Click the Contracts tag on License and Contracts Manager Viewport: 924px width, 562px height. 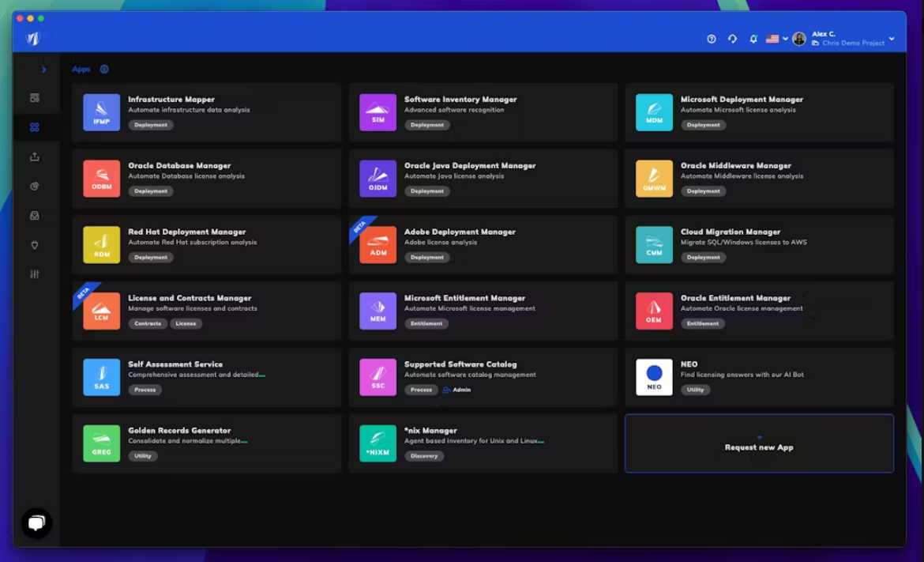tap(148, 323)
